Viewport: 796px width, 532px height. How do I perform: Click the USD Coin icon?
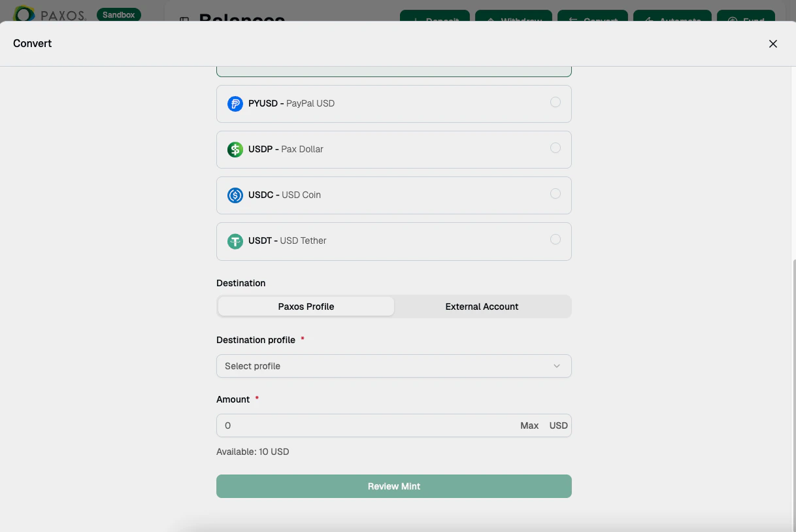[235, 195]
